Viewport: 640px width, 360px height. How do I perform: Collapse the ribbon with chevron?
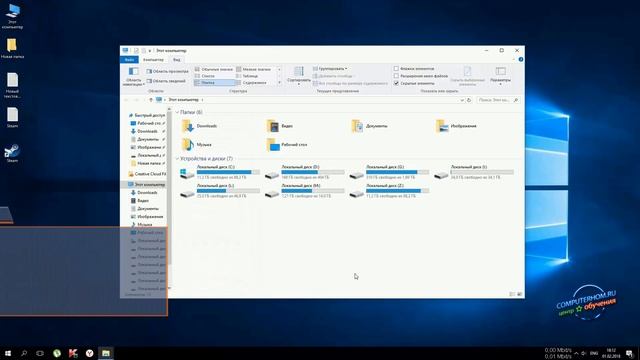(x=513, y=60)
